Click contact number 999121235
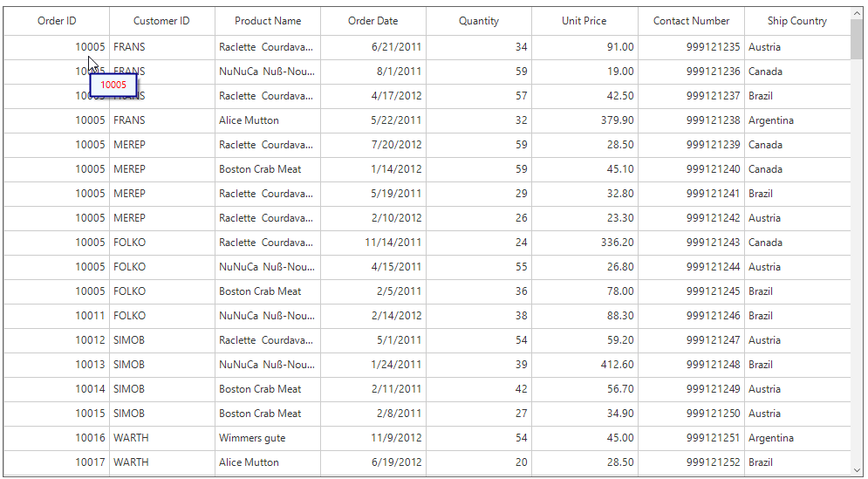The image size is (868, 479). tap(713, 47)
